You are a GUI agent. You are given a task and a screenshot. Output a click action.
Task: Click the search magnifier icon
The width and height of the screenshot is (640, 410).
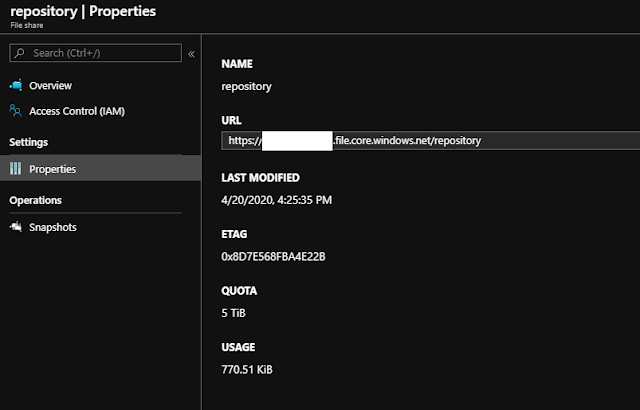coord(19,53)
